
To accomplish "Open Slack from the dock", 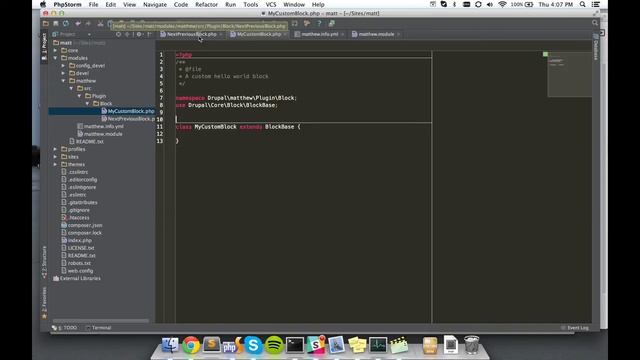I will pos(316,345).
